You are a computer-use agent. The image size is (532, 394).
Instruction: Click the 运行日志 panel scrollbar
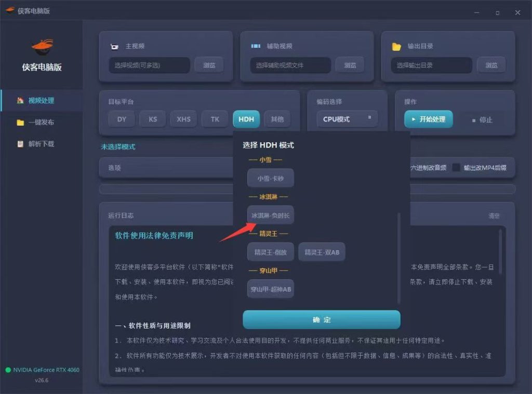pyautogui.click(x=500, y=251)
